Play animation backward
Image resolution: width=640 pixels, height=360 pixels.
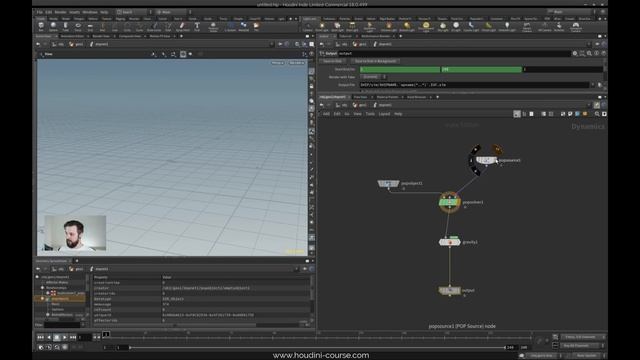(x=49, y=337)
